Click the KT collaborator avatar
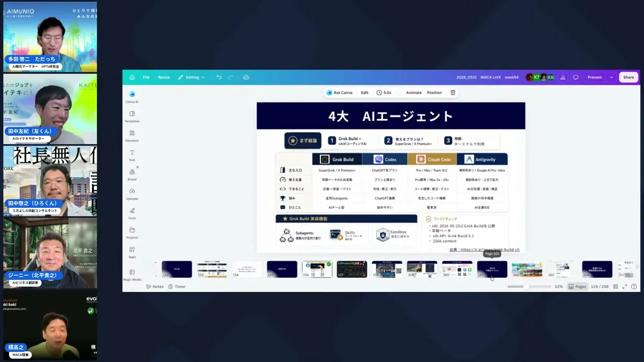Screen dimensions: 644x362 tap(537, 77)
